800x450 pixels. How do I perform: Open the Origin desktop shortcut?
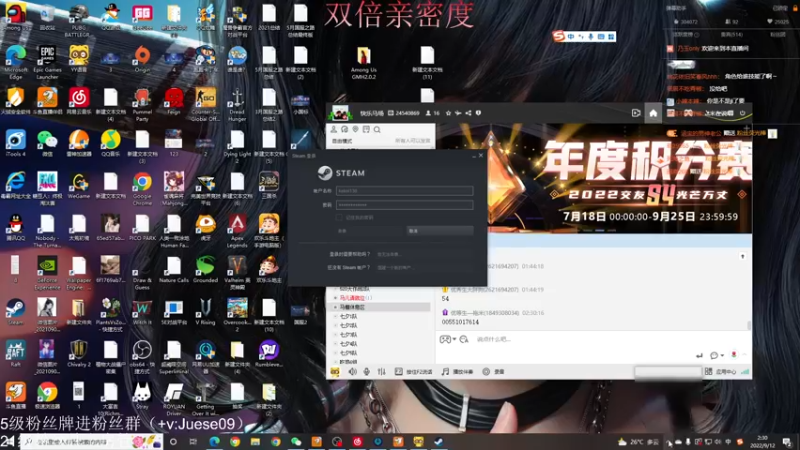[142, 59]
